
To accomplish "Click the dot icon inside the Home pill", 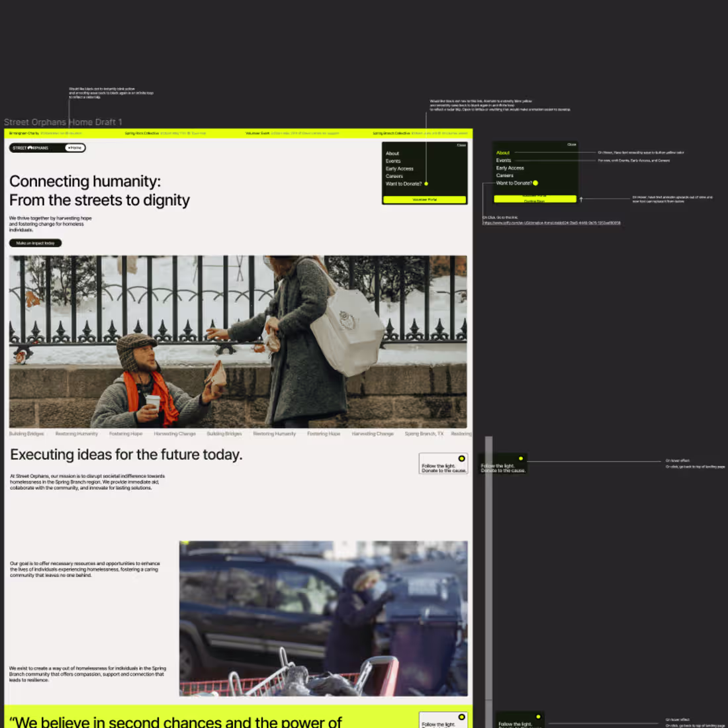I will tap(69, 147).
